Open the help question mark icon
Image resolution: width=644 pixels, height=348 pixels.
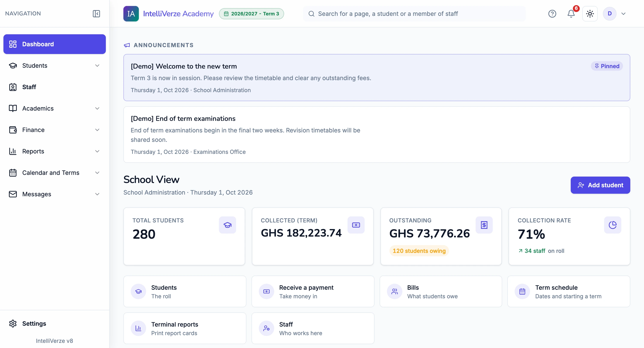pyautogui.click(x=552, y=13)
